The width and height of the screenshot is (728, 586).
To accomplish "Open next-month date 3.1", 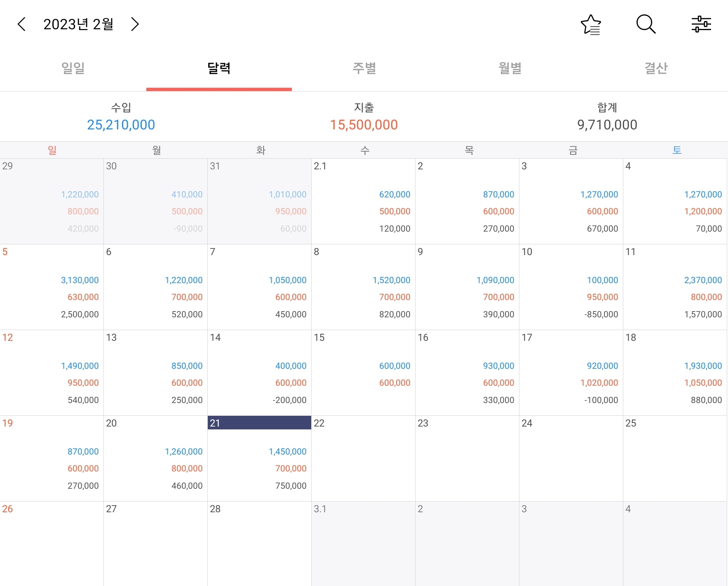I will [363, 544].
